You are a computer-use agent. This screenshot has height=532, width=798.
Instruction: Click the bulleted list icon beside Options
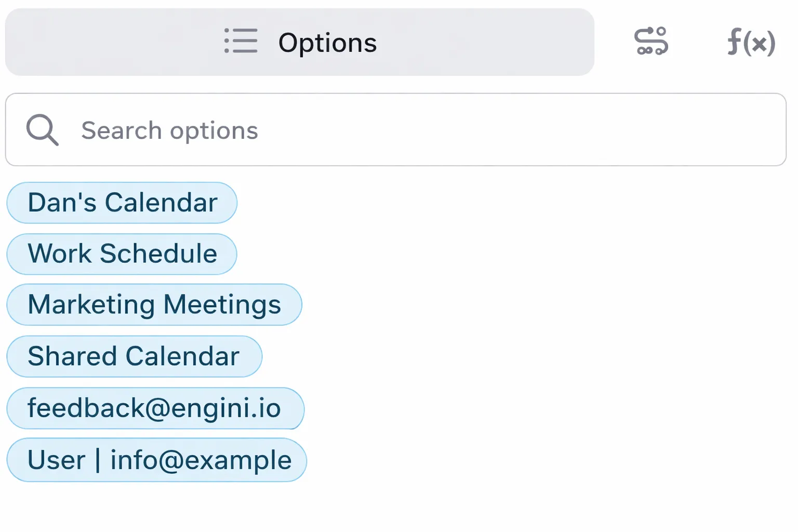pos(241,41)
